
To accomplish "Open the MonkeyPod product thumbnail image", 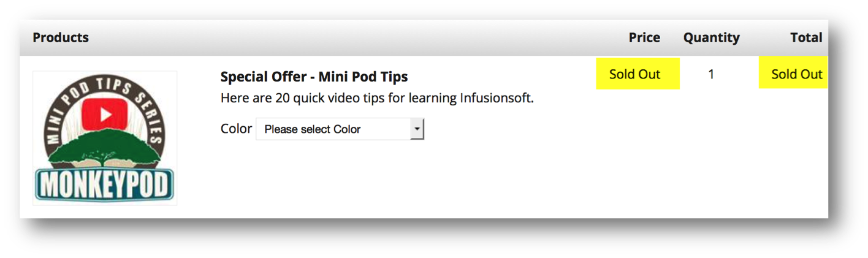I will (x=105, y=138).
